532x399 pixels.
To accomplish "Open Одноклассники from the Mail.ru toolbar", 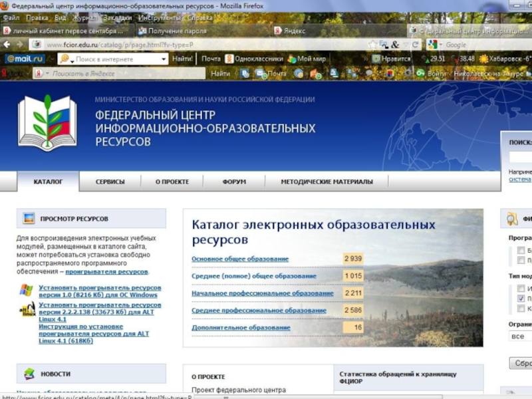I will pyautogui.click(x=254, y=59).
